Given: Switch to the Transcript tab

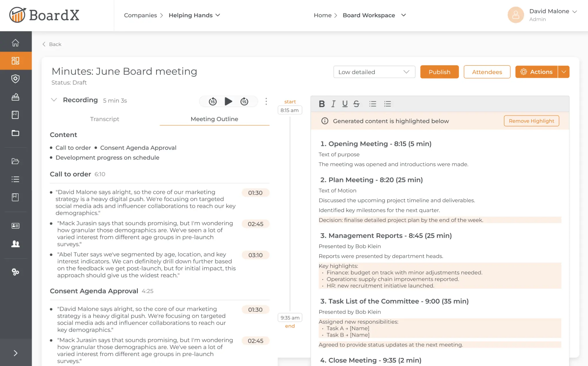Looking at the screenshot, I should click(x=105, y=119).
